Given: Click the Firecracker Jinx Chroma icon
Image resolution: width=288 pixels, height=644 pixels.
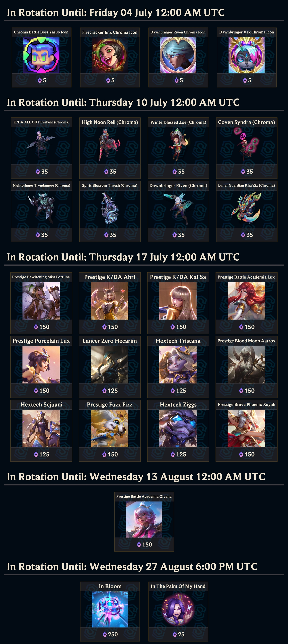Looking at the screenshot, I should 110,55.
